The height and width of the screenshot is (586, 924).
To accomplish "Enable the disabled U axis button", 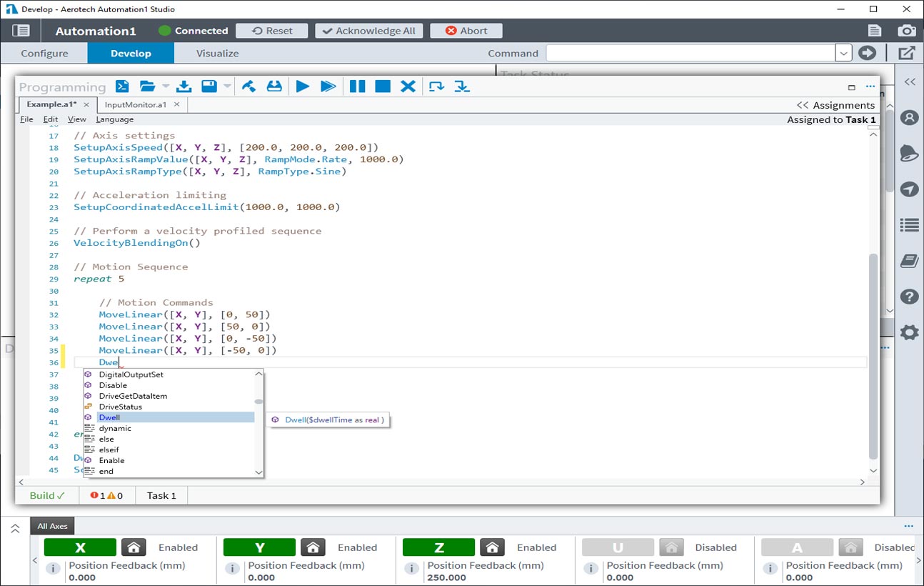I will 618,547.
